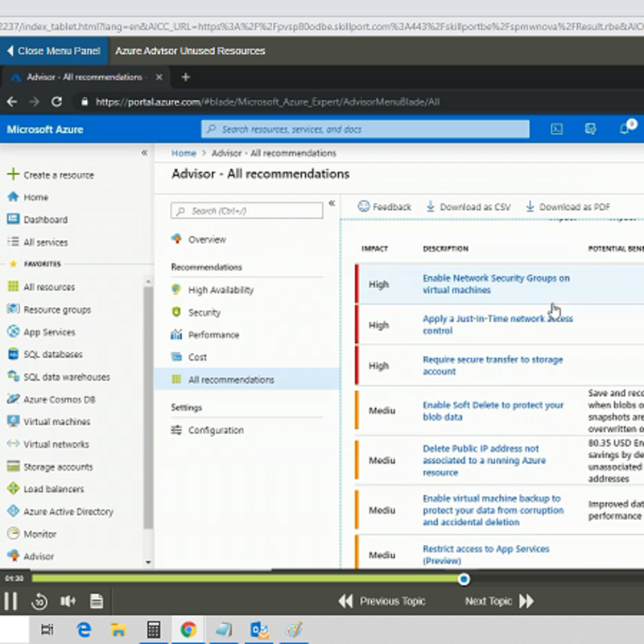
Task: Go to Next Topic
Action: [x=499, y=601]
